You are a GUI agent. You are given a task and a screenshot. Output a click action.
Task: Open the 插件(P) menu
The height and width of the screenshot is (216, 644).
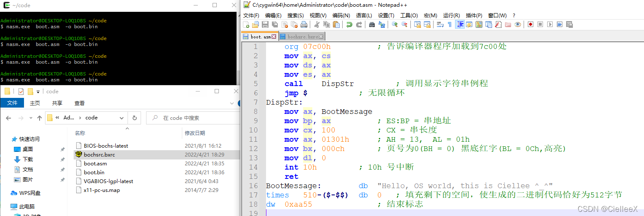474,16
